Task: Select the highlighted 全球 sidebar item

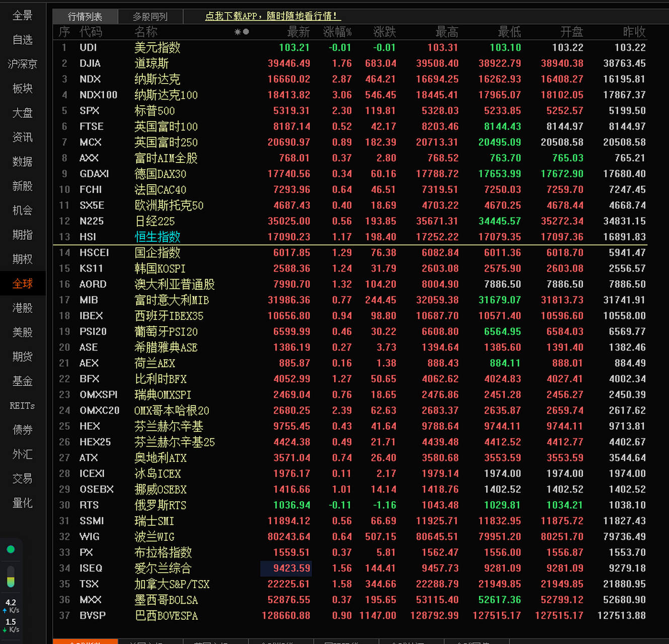Action: (x=23, y=284)
